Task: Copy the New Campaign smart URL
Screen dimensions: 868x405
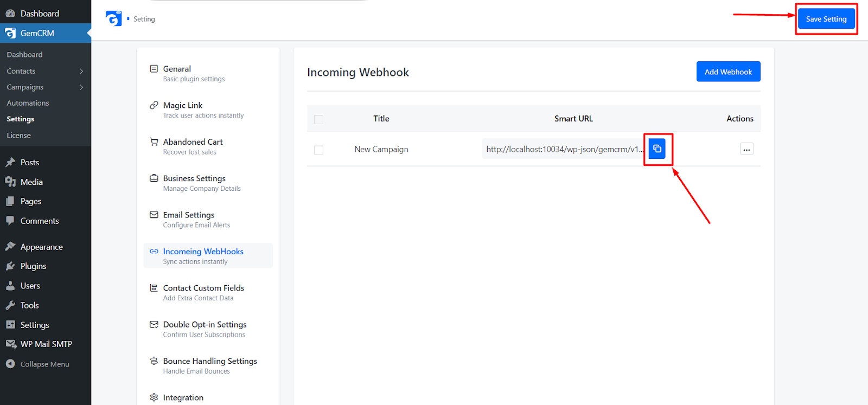Action: coord(657,149)
